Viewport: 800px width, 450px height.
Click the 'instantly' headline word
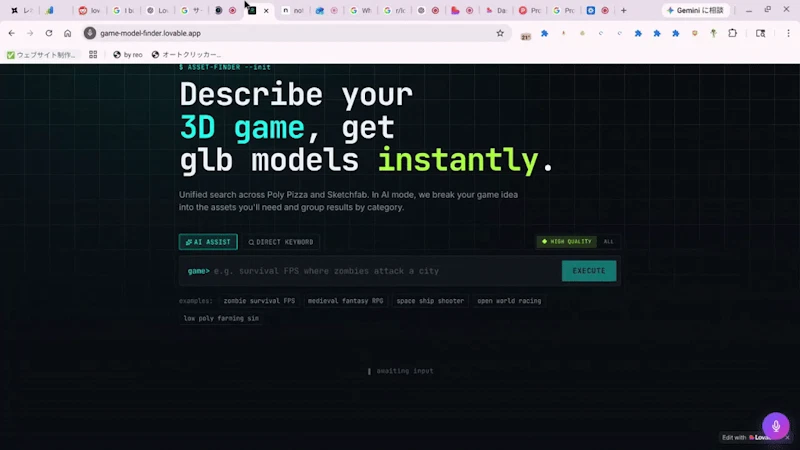458,160
